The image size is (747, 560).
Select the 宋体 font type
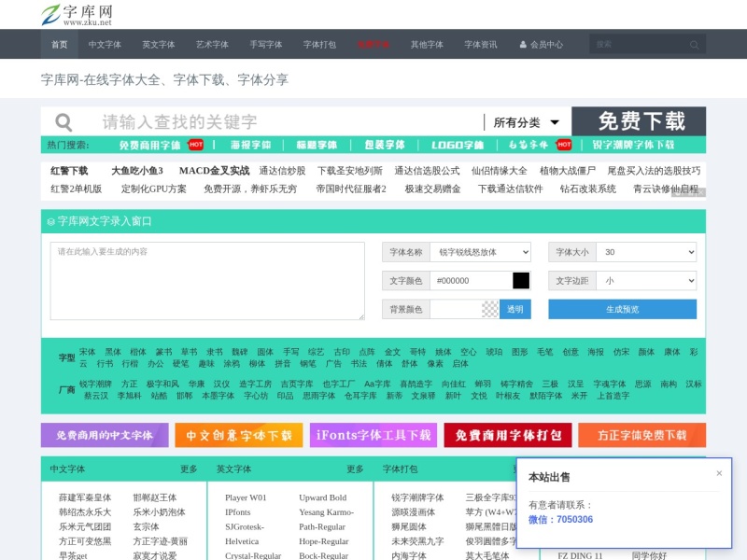(87, 352)
